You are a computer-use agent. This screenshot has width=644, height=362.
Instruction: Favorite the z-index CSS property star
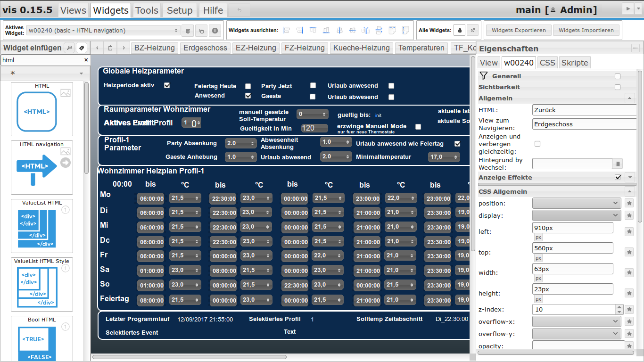click(x=629, y=310)
